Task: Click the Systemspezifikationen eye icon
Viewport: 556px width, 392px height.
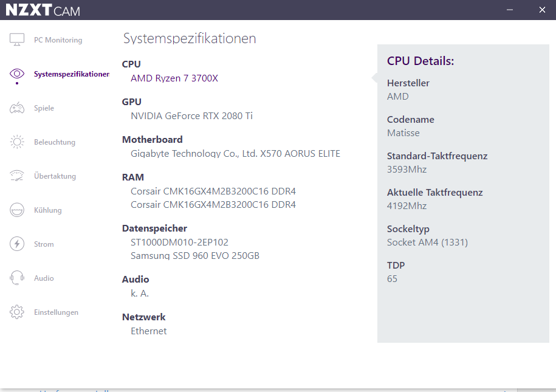Action: 17,74
